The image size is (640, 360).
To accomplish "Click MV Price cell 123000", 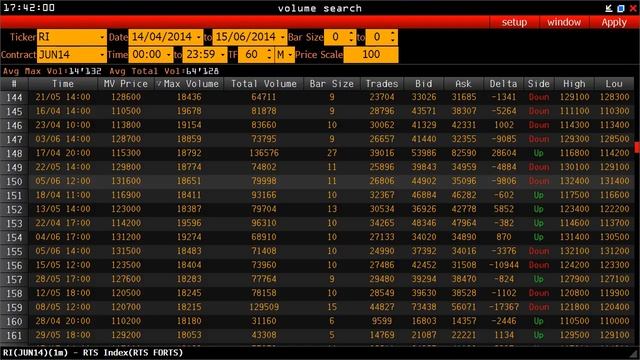I will pyautogui.click(x=126, y=209).
